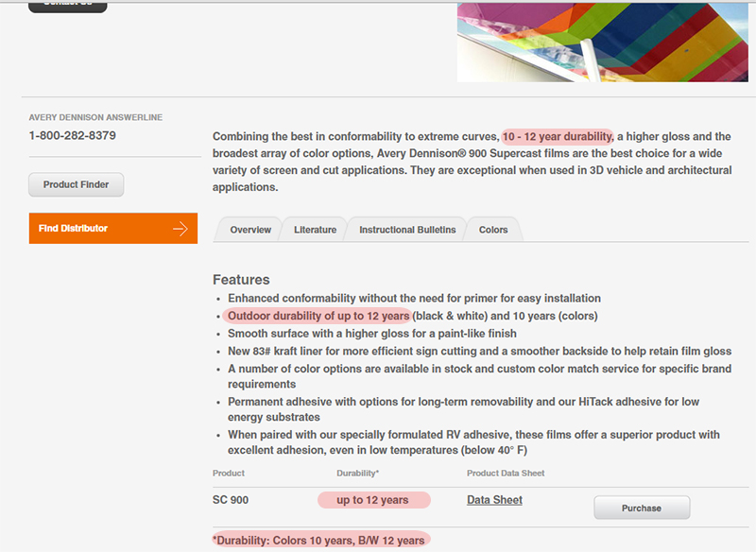Click the 'A number of color options' bullet
Image resolution: width=756 pixels, height=552 pixels.
479,376
